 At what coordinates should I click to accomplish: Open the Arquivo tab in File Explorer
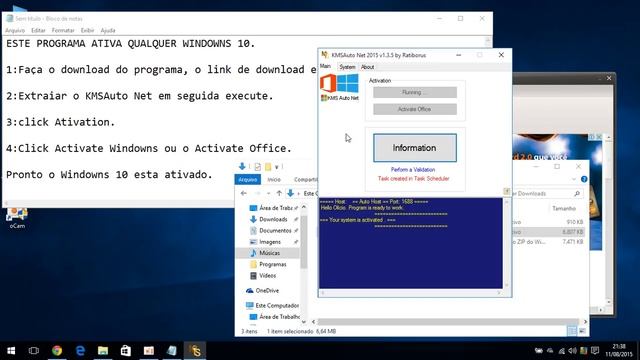pyautogui.click(x=248, y=180)
